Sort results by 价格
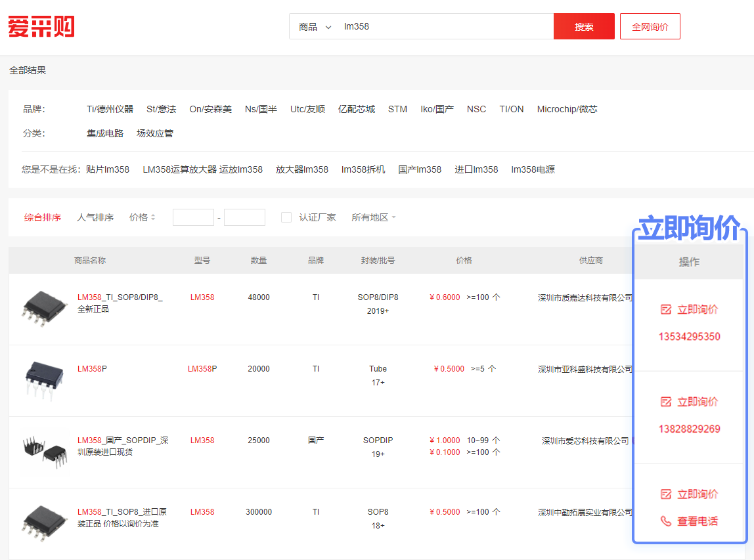754x560 pixels. coord(139,218)
